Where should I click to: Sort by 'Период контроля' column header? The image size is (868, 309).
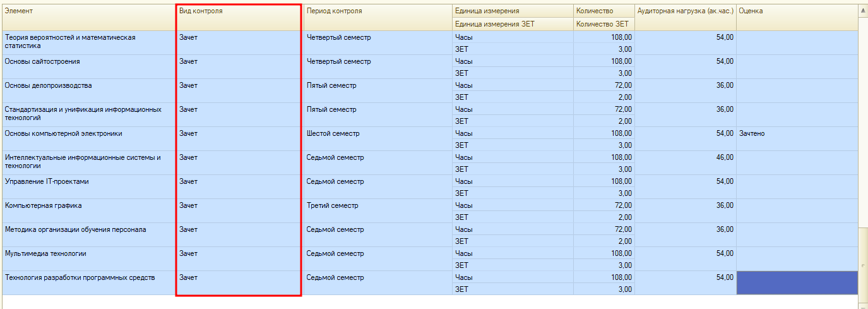tap(378, 11)
